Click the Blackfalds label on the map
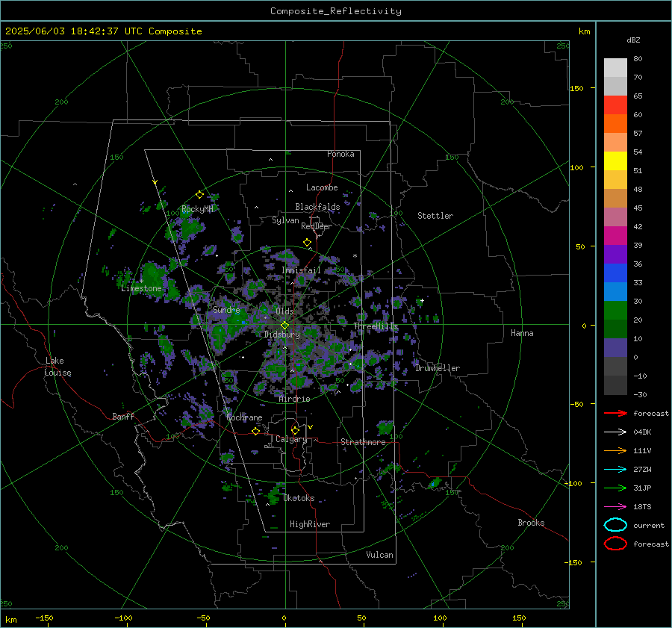This screenshot has height=628, width=672. click(317, 207)
